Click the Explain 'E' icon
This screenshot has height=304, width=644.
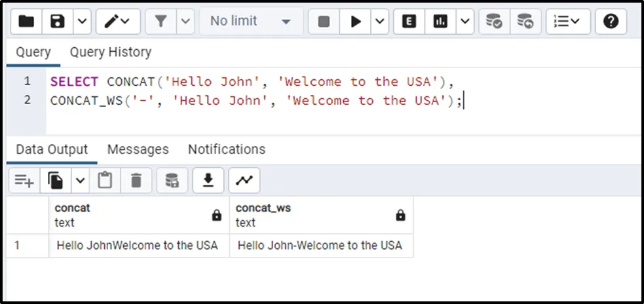pos(409,22)
